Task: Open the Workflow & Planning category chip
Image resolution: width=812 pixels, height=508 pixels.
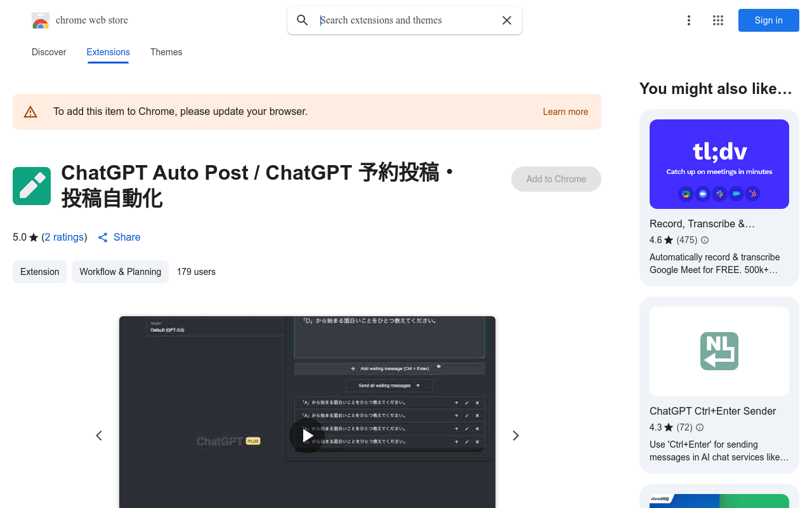Action: [x=120, y=272]
